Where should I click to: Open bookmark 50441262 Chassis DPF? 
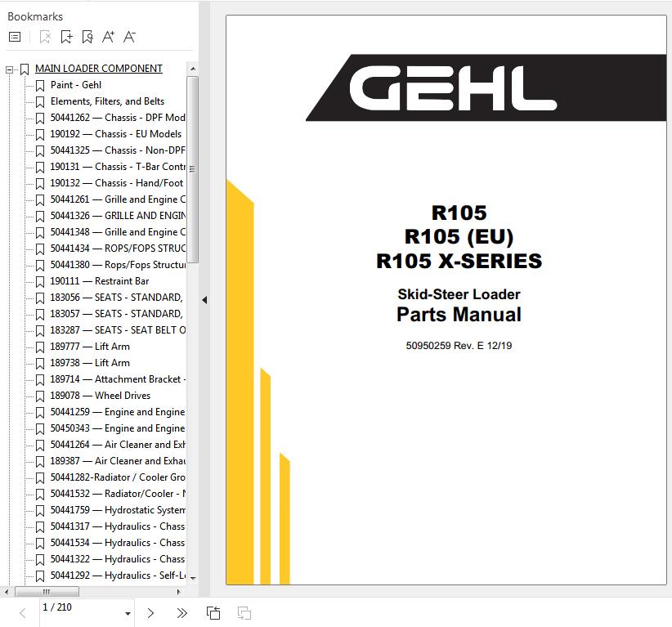118,118
